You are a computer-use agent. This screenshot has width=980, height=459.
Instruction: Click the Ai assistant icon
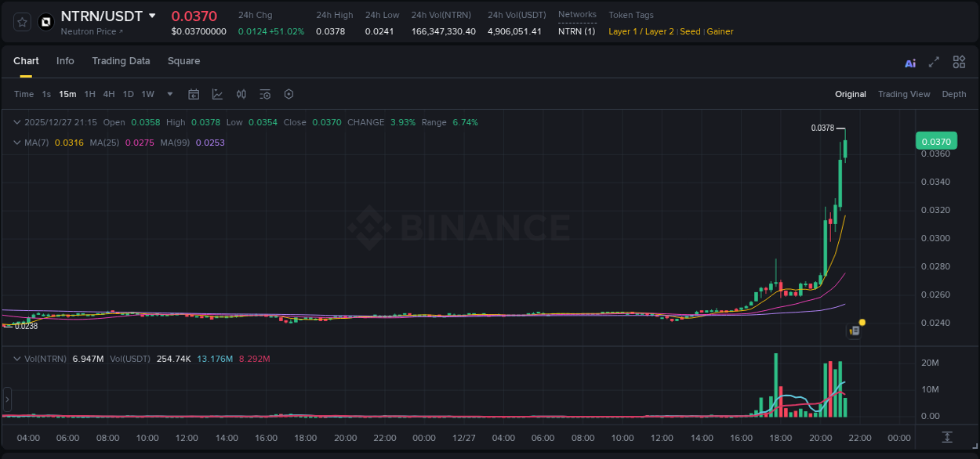tap(909, 61)
